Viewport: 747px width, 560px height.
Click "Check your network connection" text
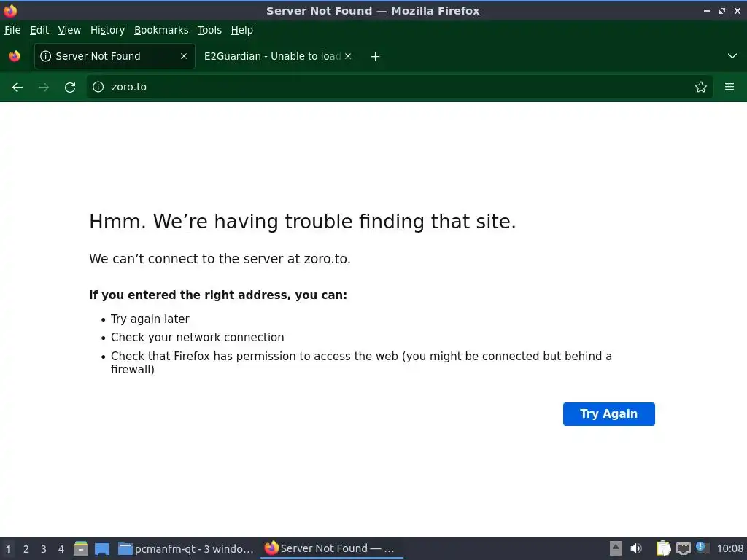[x=197, y=337]
